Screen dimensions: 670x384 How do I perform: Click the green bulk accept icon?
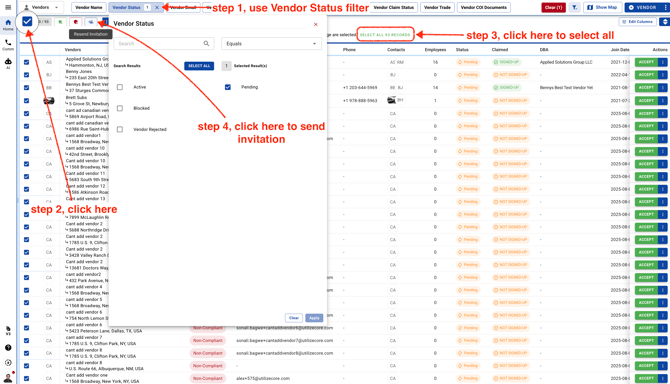coord(60,22)
